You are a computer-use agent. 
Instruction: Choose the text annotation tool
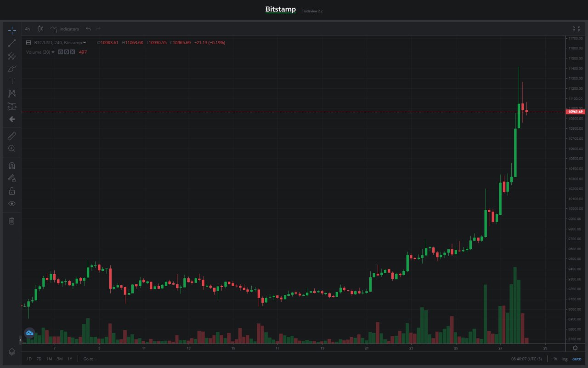[x=12, y=81]
